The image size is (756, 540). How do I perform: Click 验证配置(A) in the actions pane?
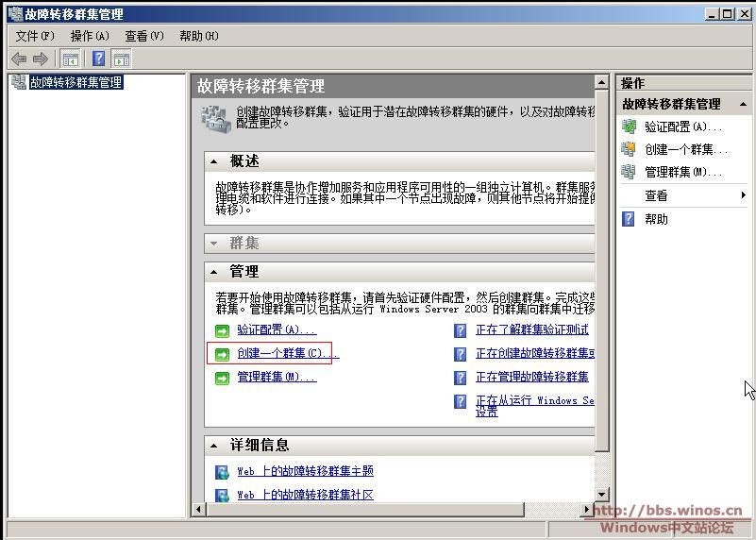[682, 127]
